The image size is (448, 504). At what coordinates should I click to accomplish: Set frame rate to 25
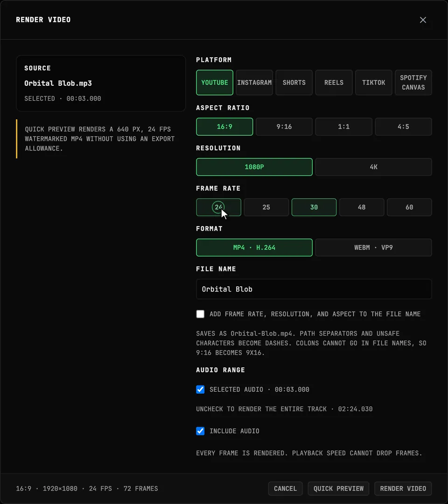point(266,207)
